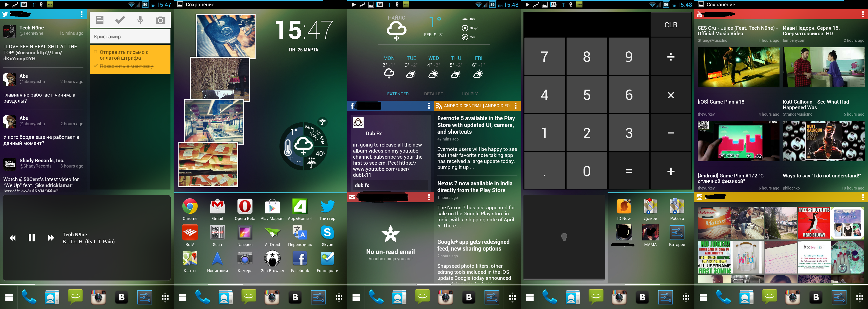The width and height of the screenshot is (868, 309).
Task: Tap the equals key on calculator
Action: (629, 171)
